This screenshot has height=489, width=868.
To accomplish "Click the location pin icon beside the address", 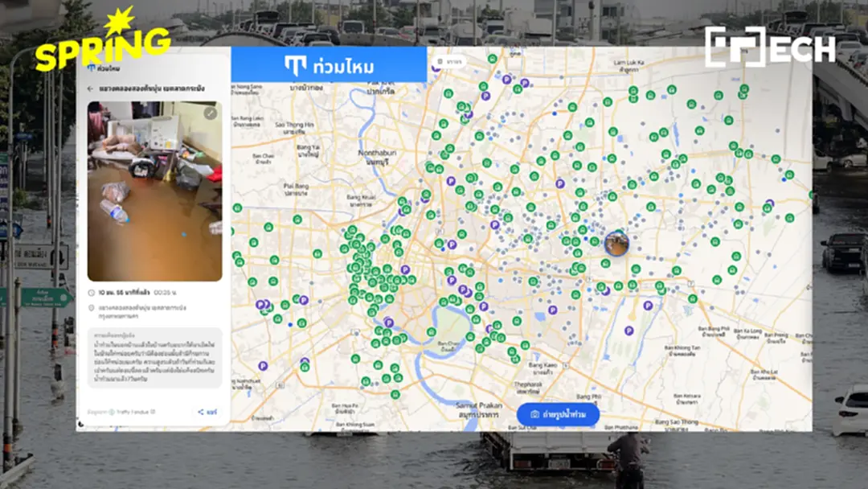I will (x=92, y=308).
